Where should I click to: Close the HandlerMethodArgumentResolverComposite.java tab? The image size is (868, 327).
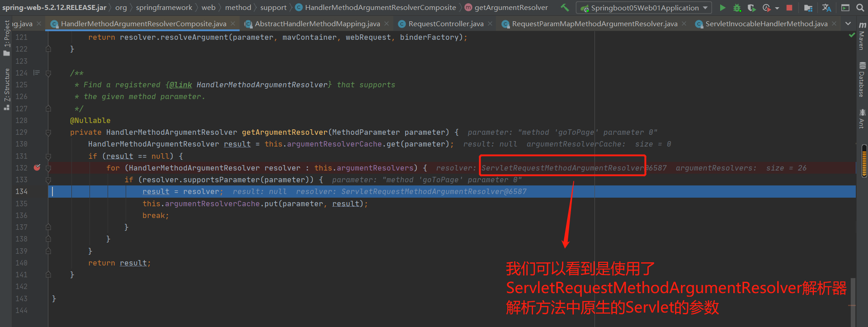coord(233,24)
